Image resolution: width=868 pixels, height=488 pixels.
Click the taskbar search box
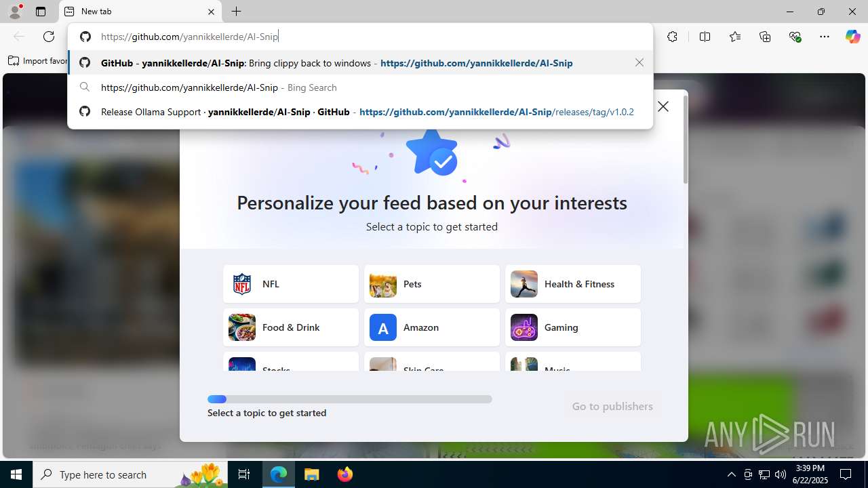(131, 474)
